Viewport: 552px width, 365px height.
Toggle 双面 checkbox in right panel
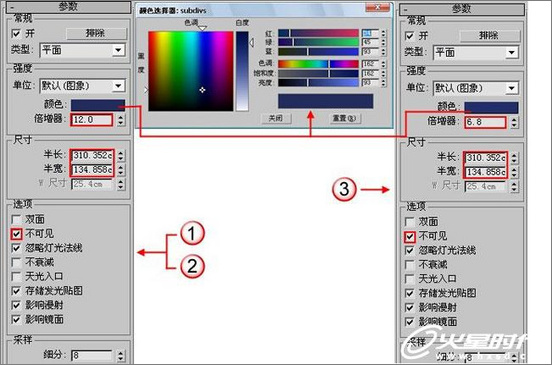(409, 222)
